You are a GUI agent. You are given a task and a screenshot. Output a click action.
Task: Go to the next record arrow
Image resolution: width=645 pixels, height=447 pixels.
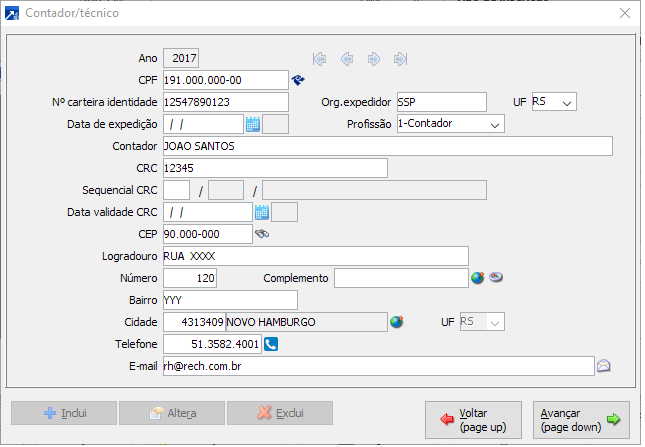tap(374, 59)
